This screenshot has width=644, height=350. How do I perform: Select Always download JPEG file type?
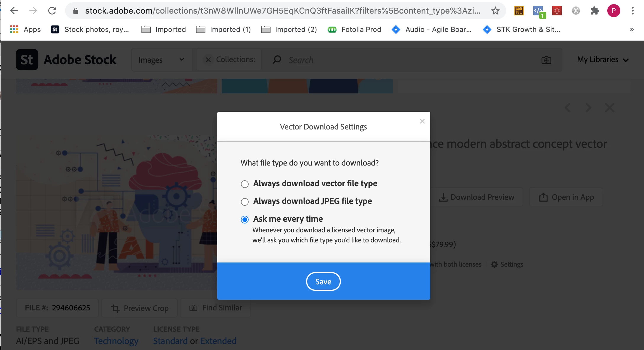click(245, 202)
